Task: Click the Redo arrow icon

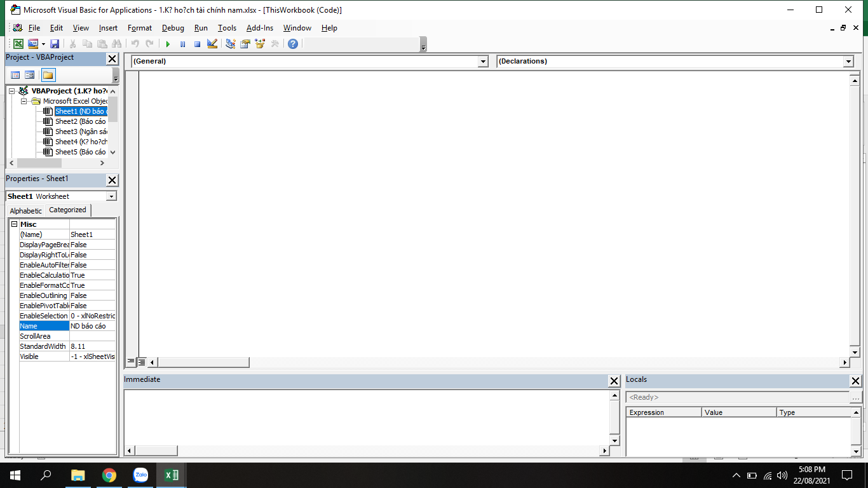Action: [149, 44]
